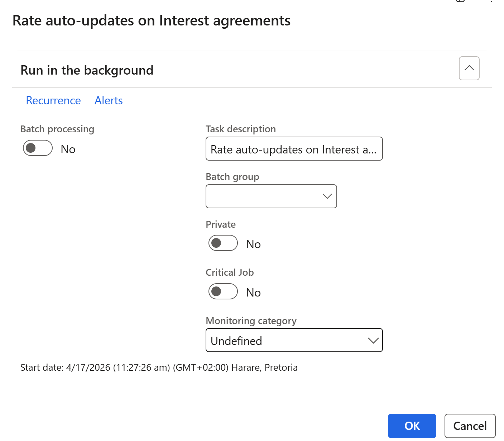This screenshot has height=441, width=504.
Task: Click the No label beside Batch processing
Action: (x=68, y=149)
